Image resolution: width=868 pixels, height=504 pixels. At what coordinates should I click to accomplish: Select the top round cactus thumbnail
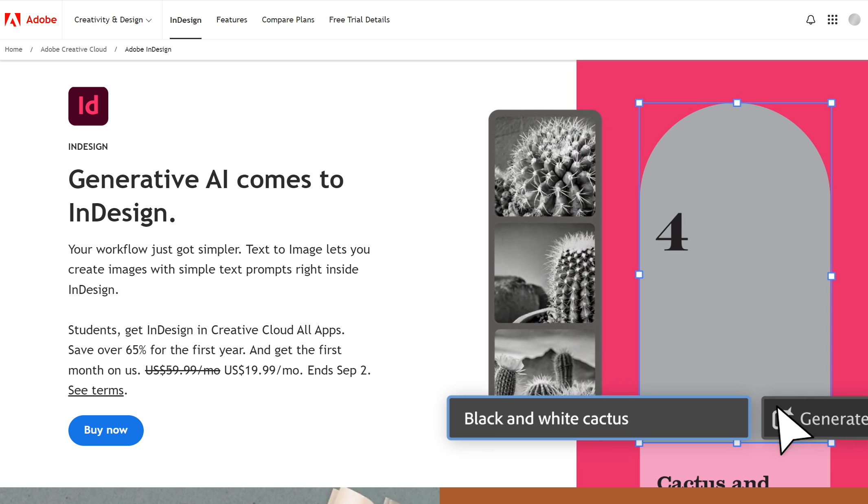(545, 166)
